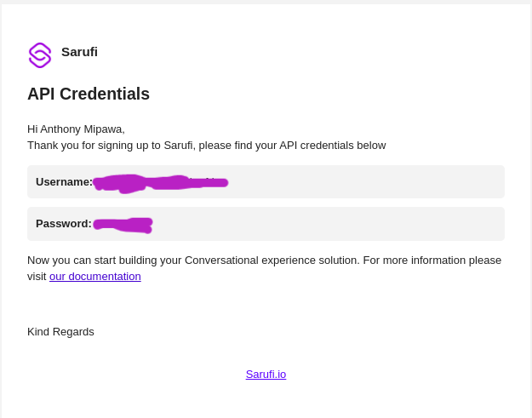Visit the Sarufi.io footer link
Viewport: 532px width, 418px height.
coord(266,375)
